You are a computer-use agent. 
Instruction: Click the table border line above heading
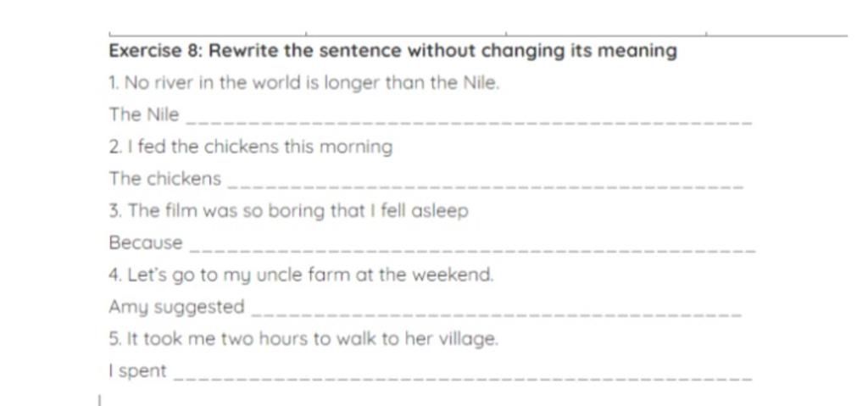[x=478, y=36]
